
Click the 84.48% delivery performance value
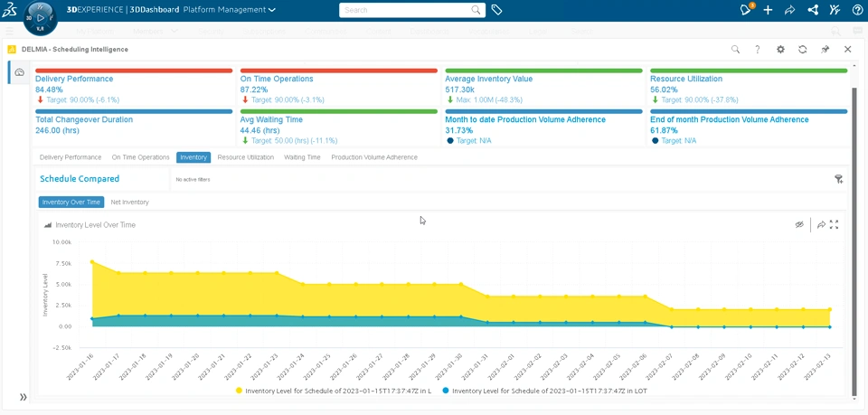pyautogui.click(x=49, y=90)
